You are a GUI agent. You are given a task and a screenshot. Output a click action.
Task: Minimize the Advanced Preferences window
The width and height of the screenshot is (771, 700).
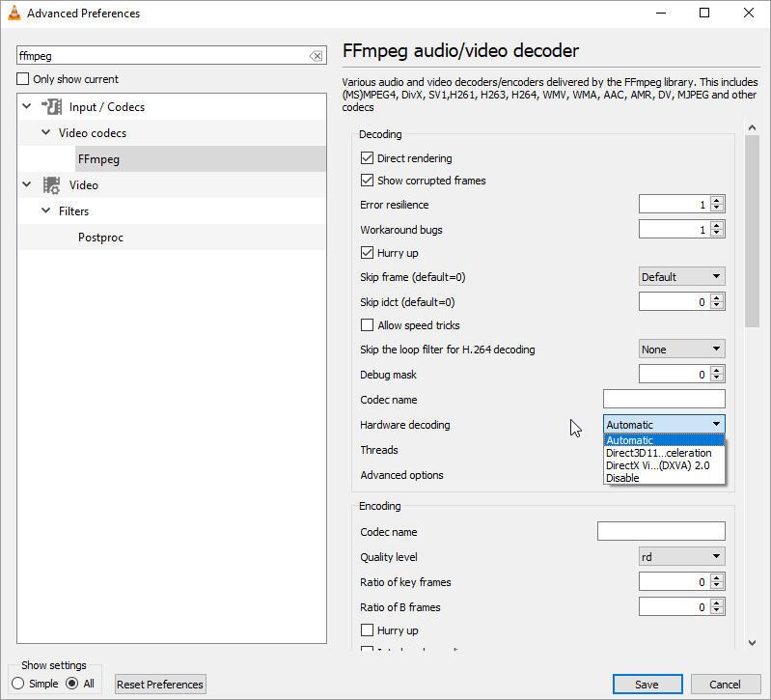[x=661, y=13]
